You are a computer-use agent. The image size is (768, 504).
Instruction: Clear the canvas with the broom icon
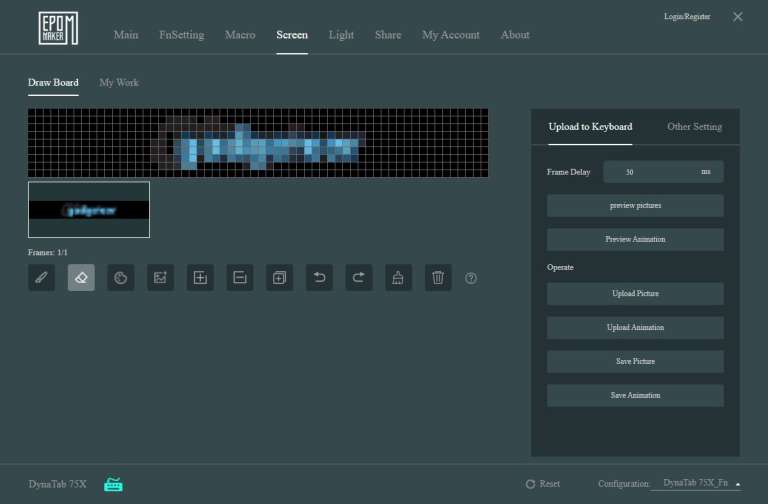398,278
